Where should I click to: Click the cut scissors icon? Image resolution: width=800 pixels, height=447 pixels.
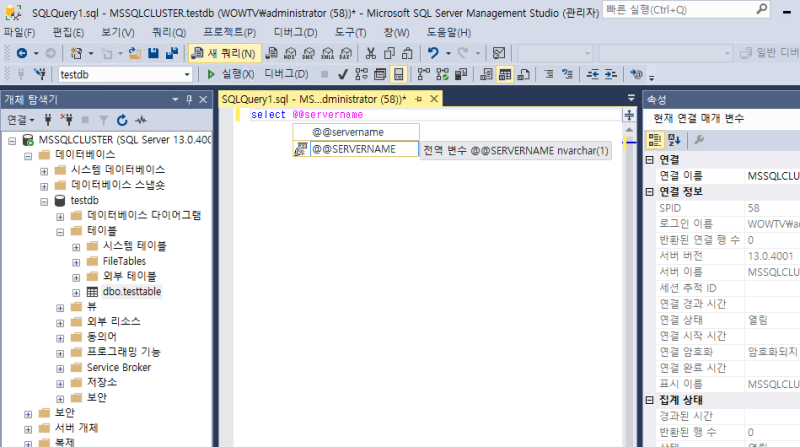point(371,53)
